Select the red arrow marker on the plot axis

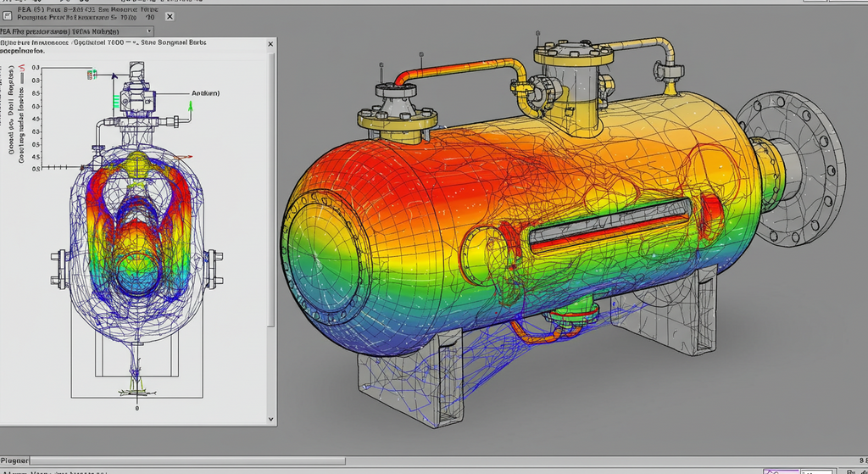click(x=188, y=157)
